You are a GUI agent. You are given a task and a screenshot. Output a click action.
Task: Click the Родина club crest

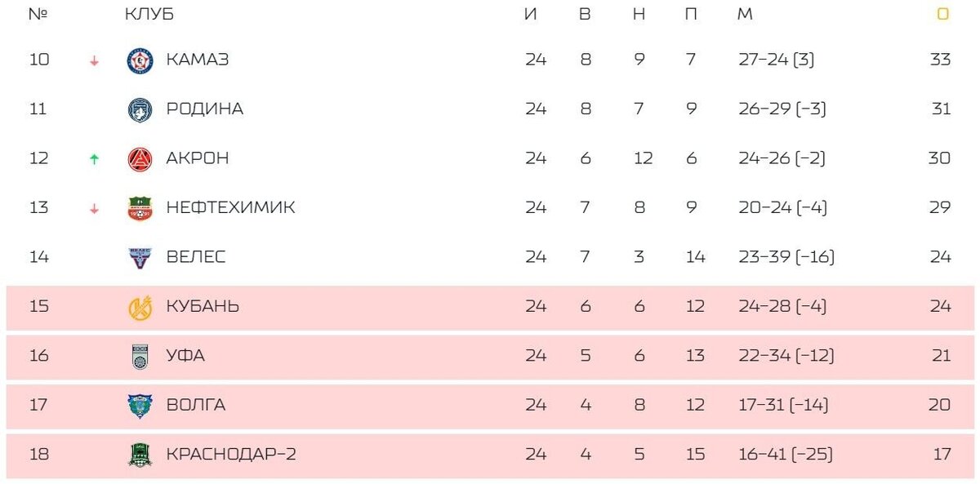(140, 109)
